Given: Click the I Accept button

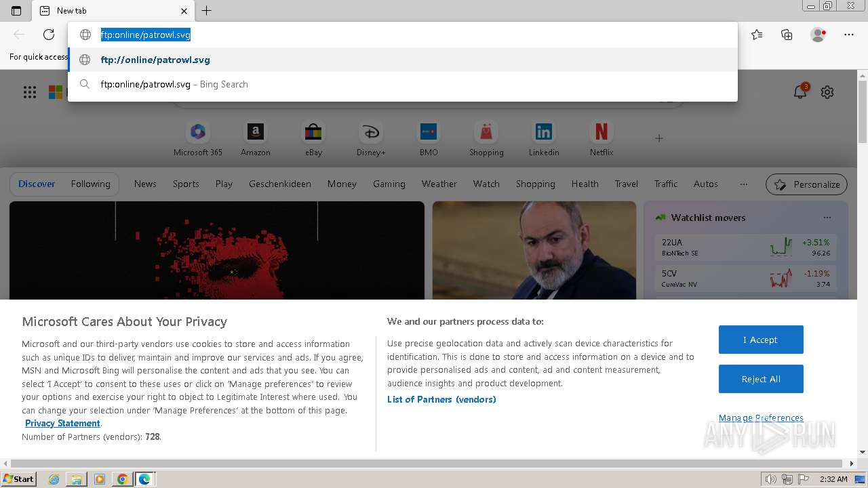Looking at the screenshot, I should [761, 340].
